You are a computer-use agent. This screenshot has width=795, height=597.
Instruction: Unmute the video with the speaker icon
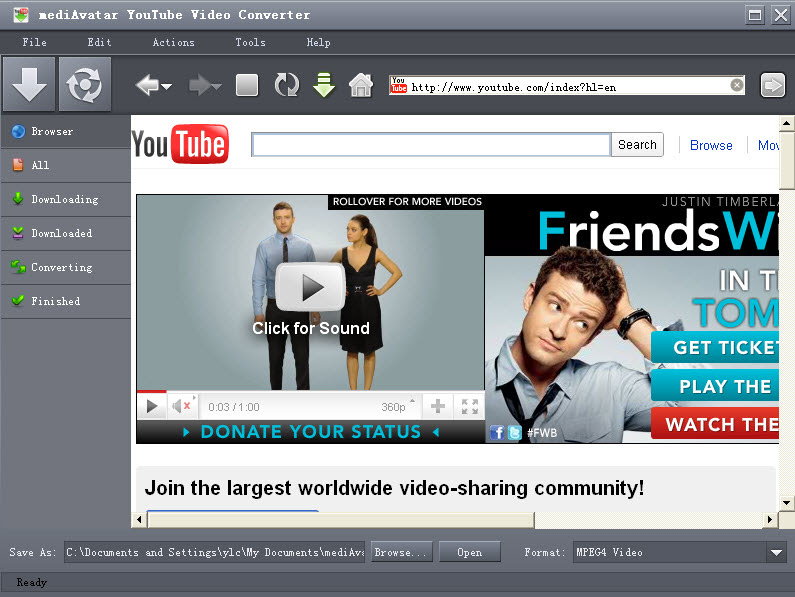pyautogui.click(x=181, y=406)
